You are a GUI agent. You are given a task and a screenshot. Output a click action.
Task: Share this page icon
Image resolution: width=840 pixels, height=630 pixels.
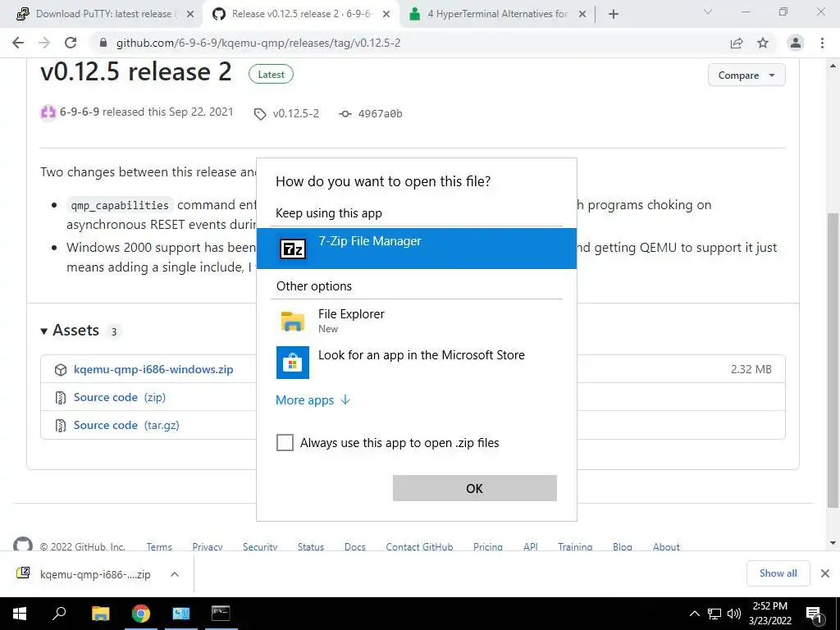coord(737,43)
